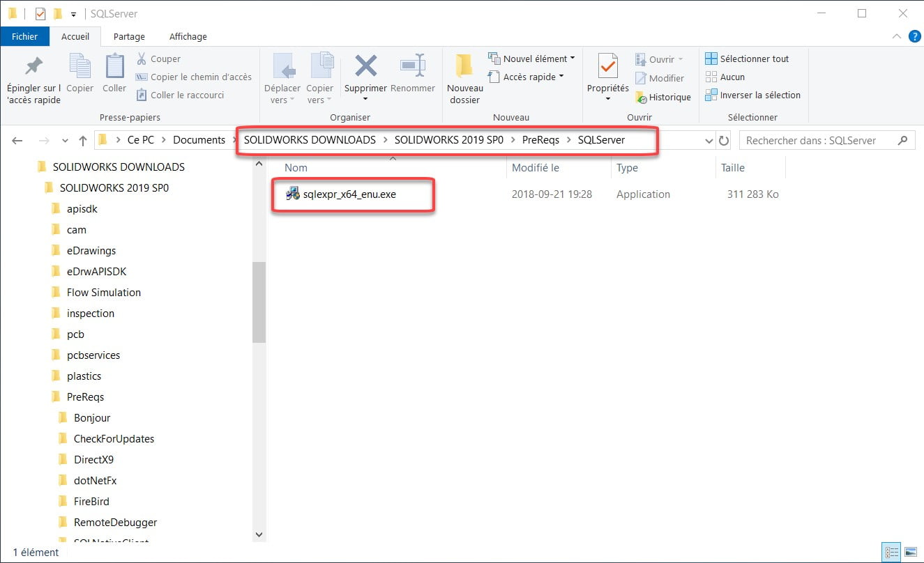The image size is (924, 563).
Task: Open inspection folder in tree
Action: pos(91,313)
